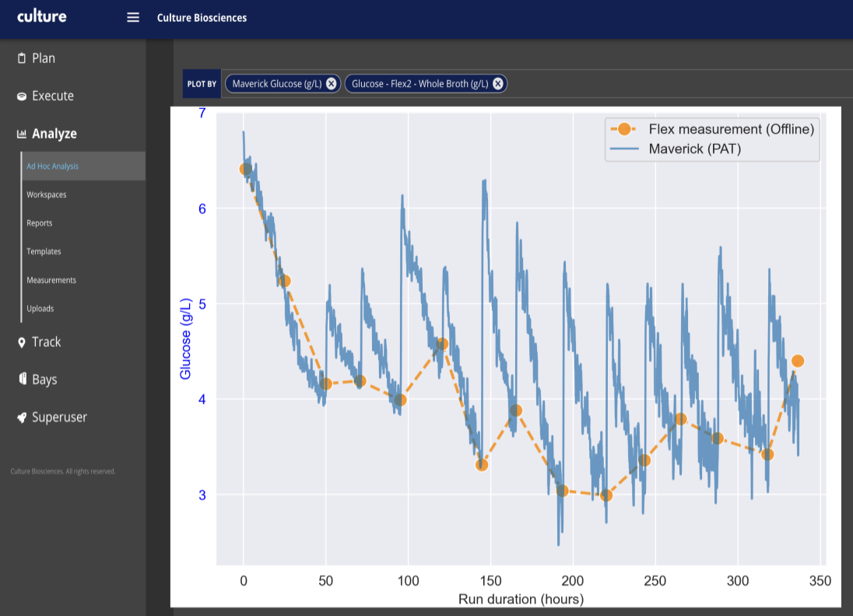Remove Glucose - Flex2 - Whole Broth chip
The width and height of the screenshot is (853, 616).
click(x=498, y=84)
